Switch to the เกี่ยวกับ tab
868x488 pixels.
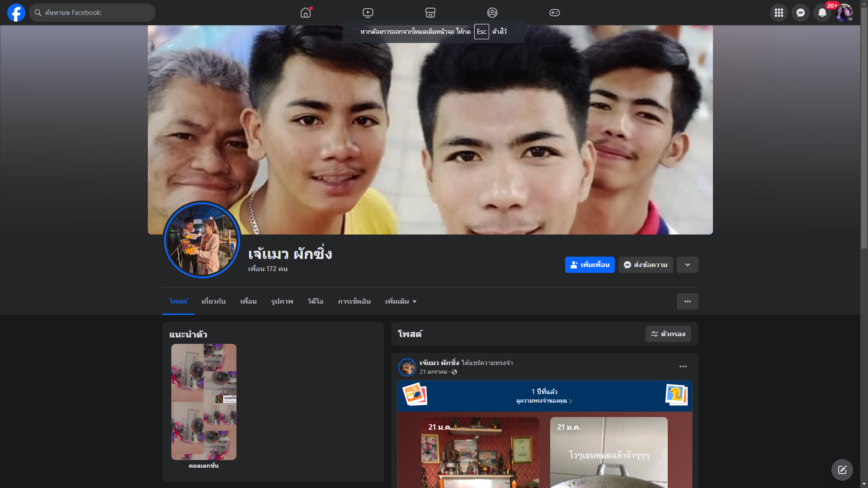213,301
